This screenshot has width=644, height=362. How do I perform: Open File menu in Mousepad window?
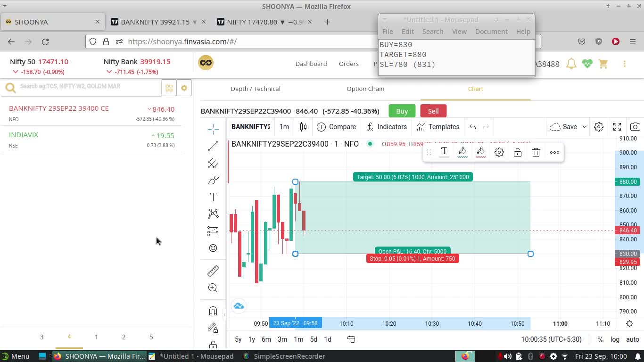point(388,32)
